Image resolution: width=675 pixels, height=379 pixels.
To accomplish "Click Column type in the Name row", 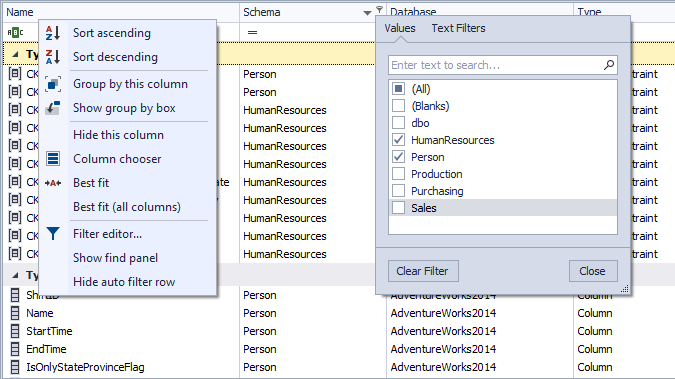I will click(594, 313).
